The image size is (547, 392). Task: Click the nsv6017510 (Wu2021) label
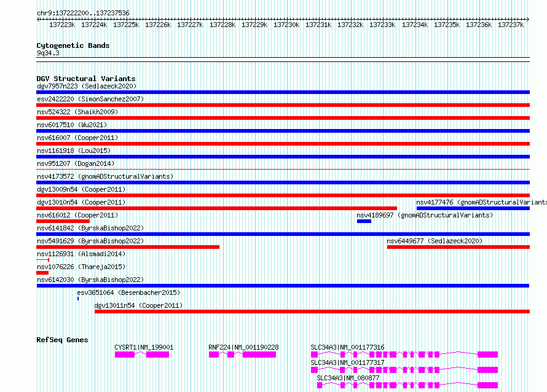point(72,125)
